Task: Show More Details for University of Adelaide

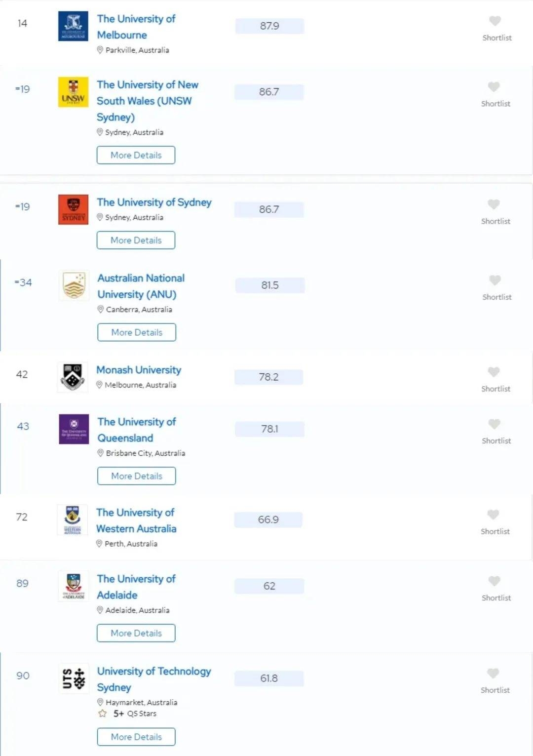Action: pos(136,633)
